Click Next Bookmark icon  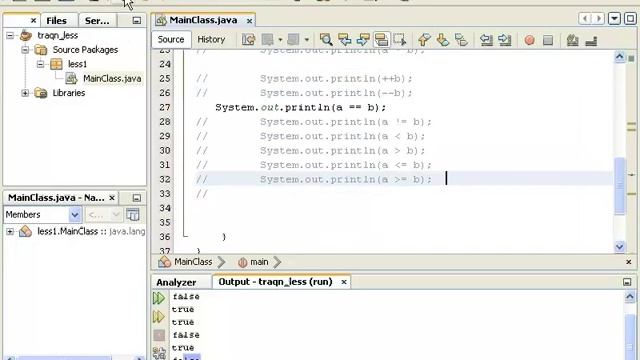442,40
